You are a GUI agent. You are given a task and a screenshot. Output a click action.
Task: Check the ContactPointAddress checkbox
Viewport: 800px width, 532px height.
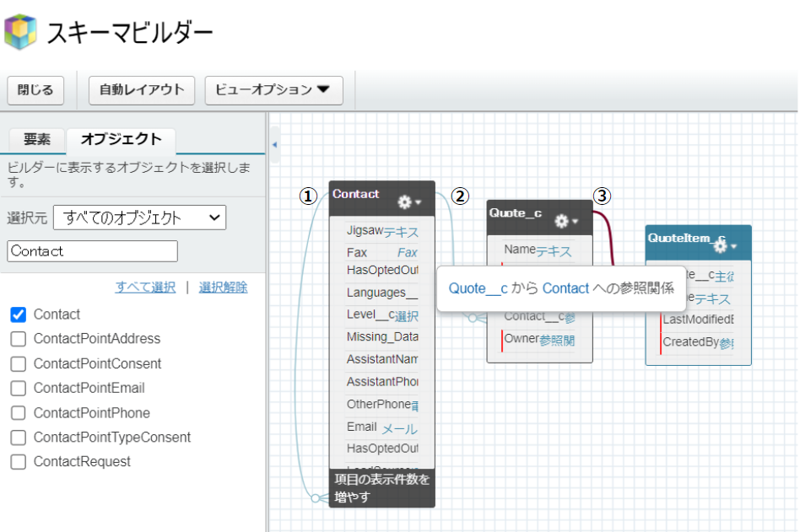click(x=19, y=339)
